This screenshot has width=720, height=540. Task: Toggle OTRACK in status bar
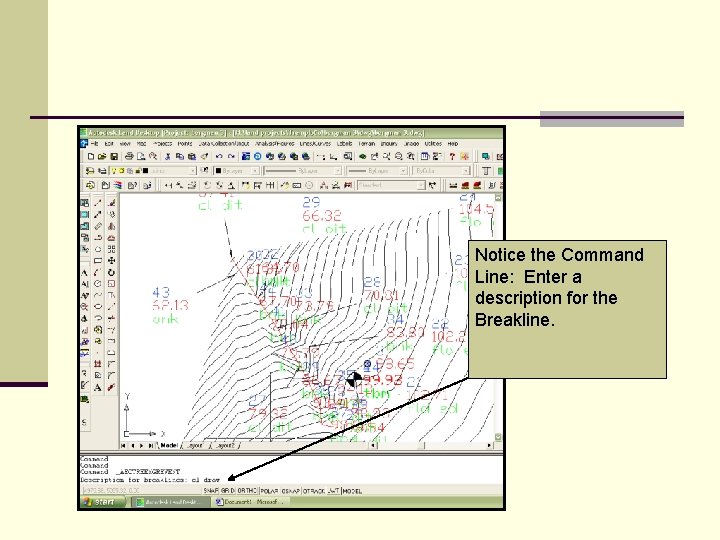click(314, 491)
